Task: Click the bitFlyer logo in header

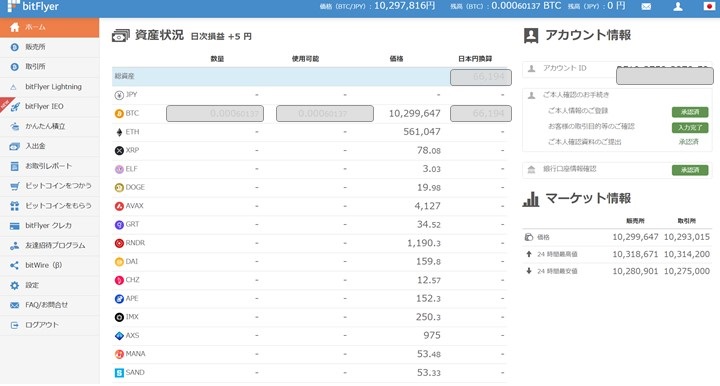Action: pos(33,6)
